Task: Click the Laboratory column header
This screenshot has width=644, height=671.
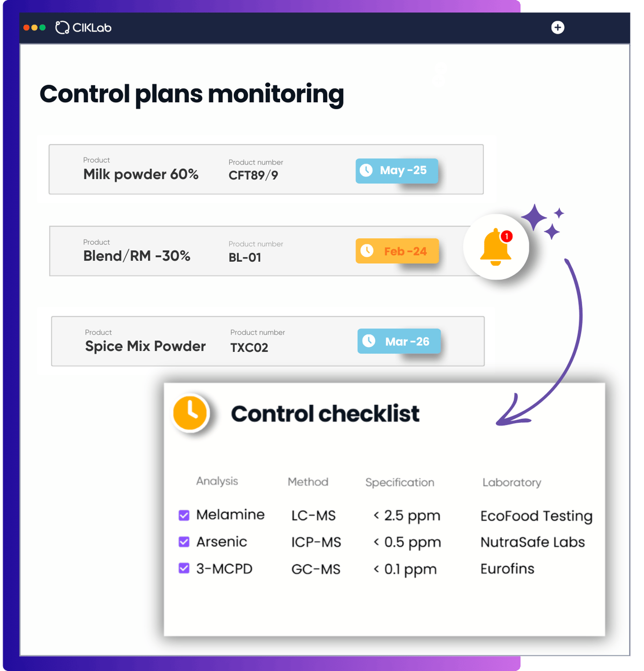Action: pos(511,483)
